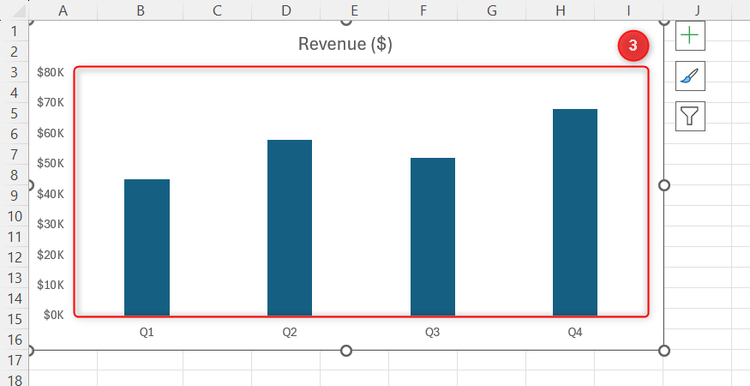Select row 17 header
This screenshot has height=386, width=750.
[x=14, y=360]
